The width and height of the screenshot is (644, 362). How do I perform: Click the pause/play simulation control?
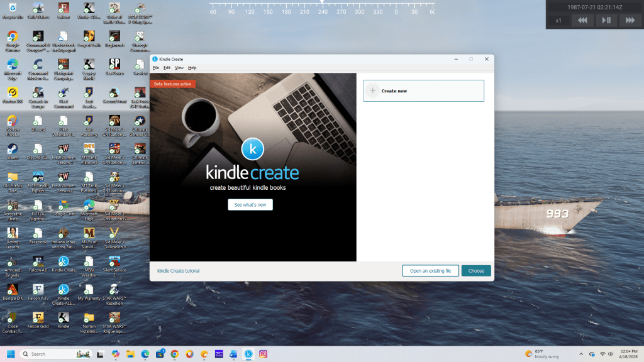click(x=606, y=20)
